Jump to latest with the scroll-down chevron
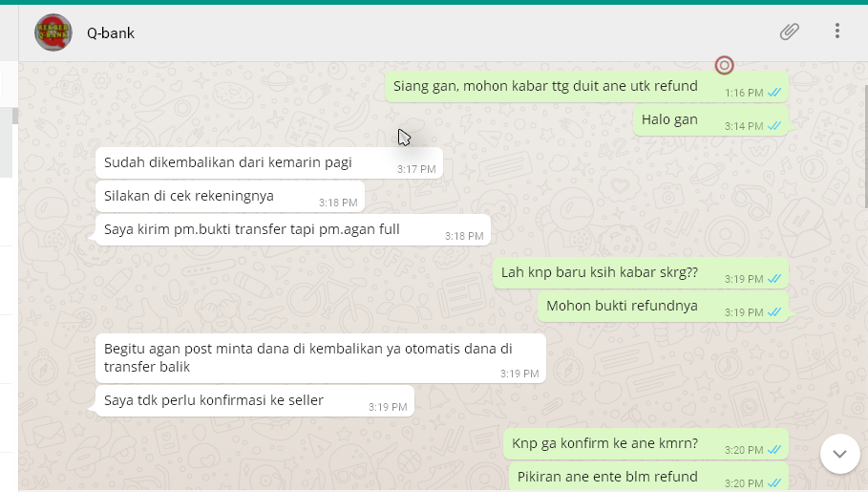 pyautogui.click(x=839, y=454)
